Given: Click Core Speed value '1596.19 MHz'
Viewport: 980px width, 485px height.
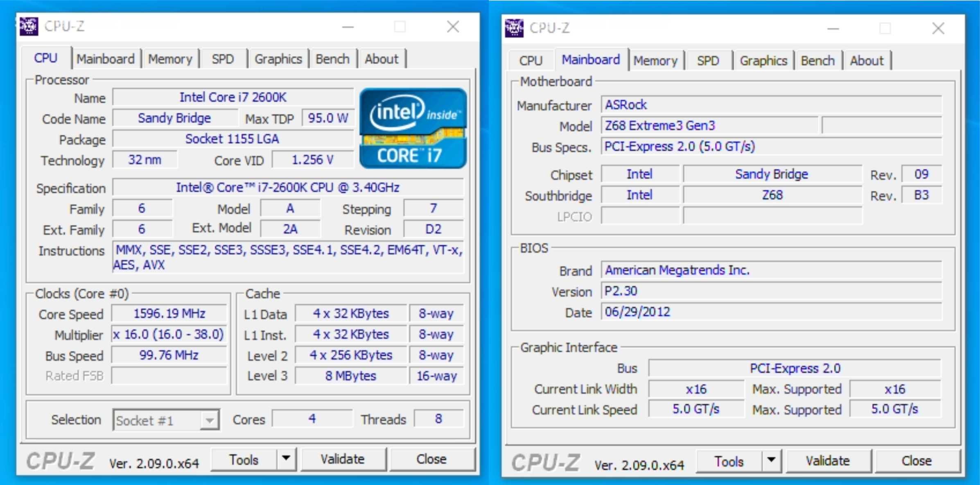Looking at the screenshot, I should tap(169, 314).
